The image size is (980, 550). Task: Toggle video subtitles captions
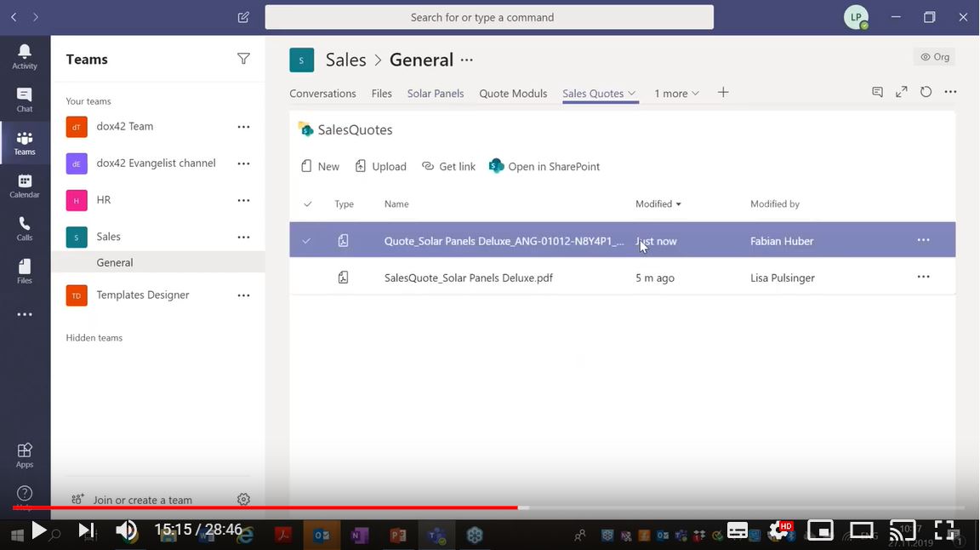click(738, 530)
